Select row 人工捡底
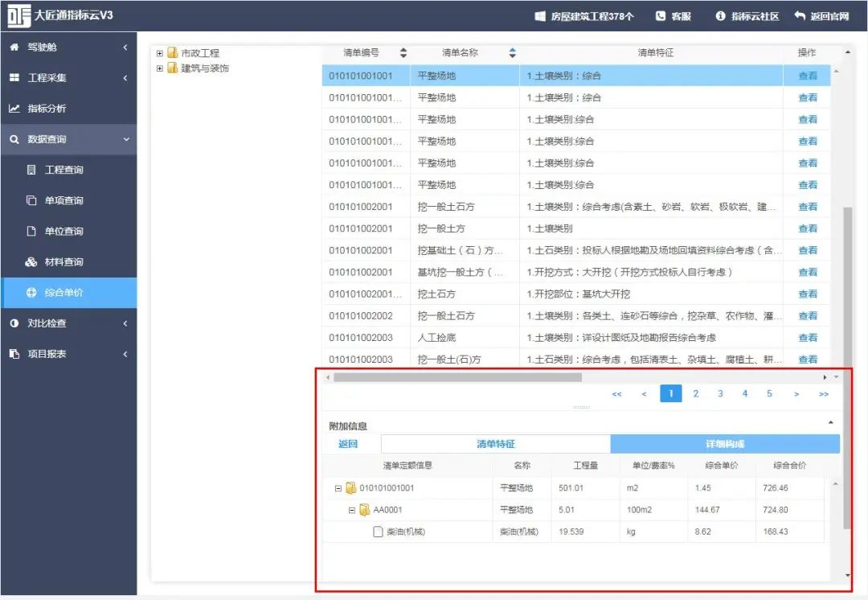This screenshot has height=600, width=868. [576, 337]
